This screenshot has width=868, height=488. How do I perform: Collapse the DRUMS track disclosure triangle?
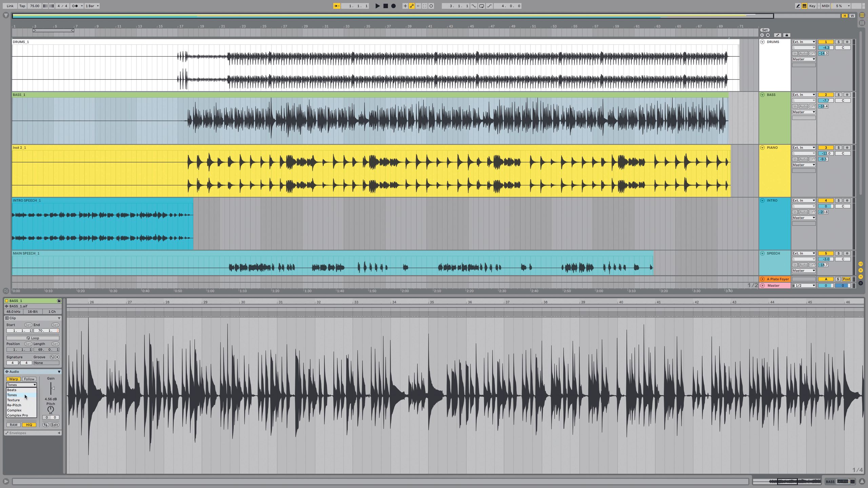coord(762,42)
